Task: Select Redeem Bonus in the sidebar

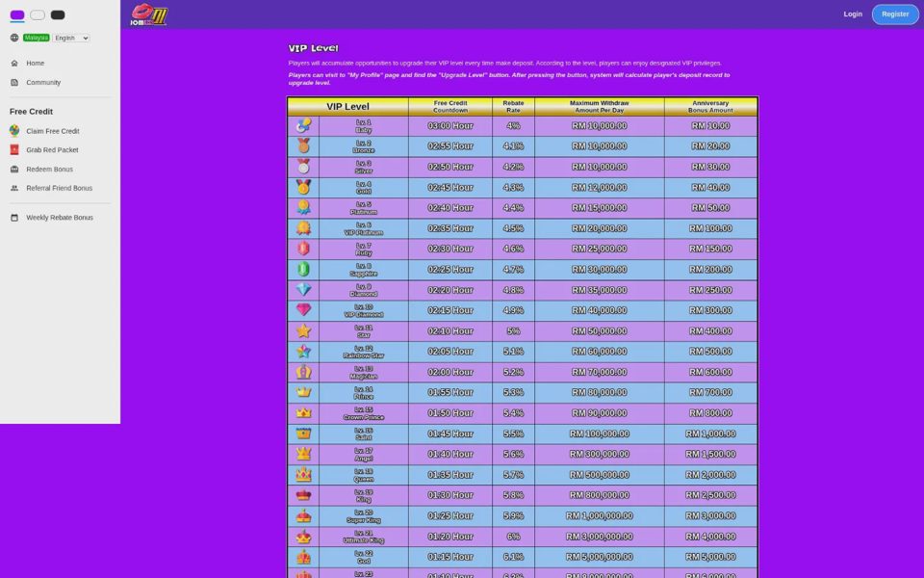Action: tap(49, 170)
